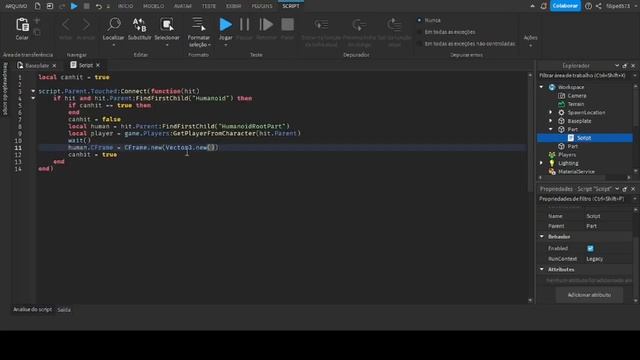The image size is (640, 360).
Task: Click the Explorer filter input field
Action: [584, 76]
